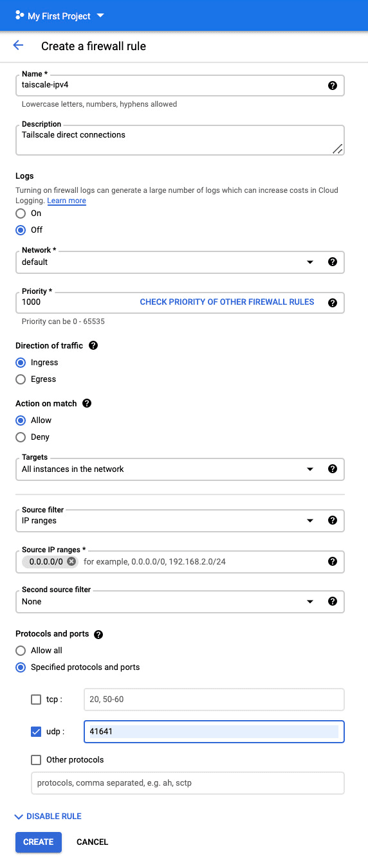
Task: Open the My First Project selector
Action: point(59,16)
